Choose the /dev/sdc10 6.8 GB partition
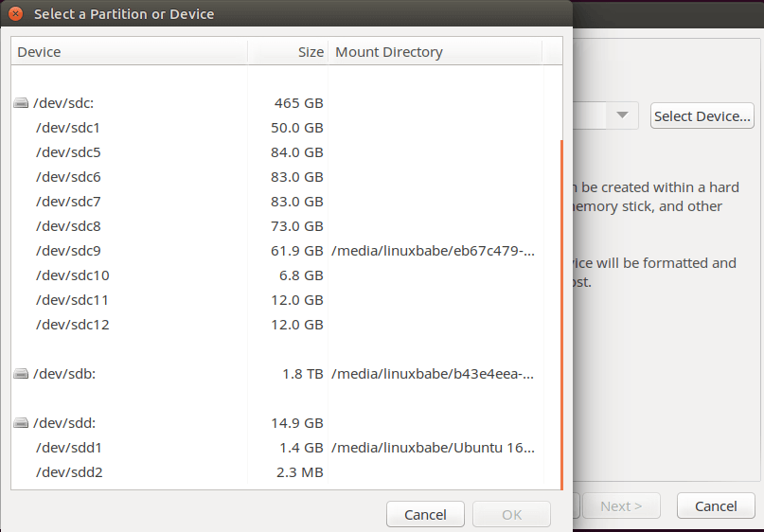Screen dimensions: 764x532 coord(72,275)
